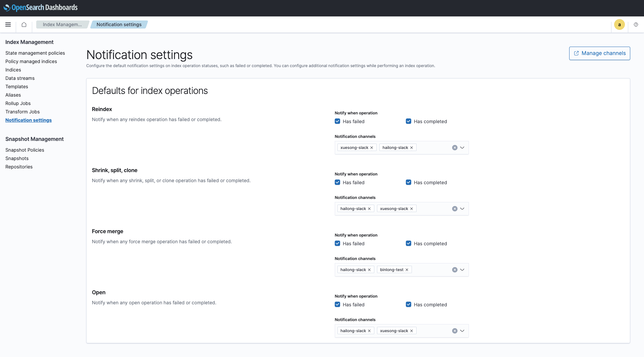
Task: Open State management policies page
Action: click(x=35, y=53)
